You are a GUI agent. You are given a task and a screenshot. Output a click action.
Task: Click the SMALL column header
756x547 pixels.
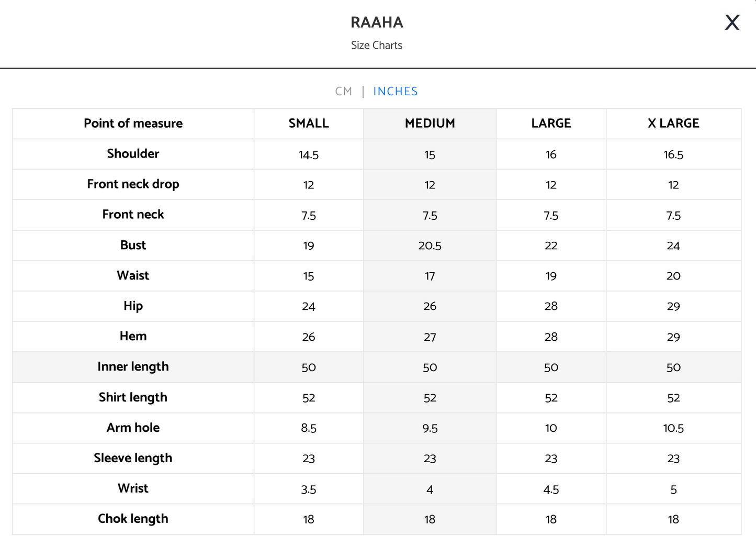(309, 124)
